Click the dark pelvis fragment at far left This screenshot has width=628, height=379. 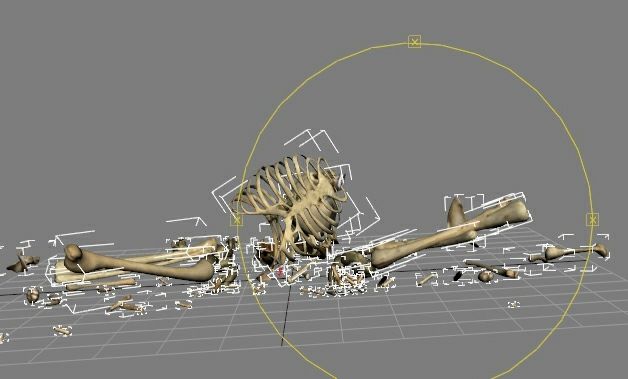[23, 263]
